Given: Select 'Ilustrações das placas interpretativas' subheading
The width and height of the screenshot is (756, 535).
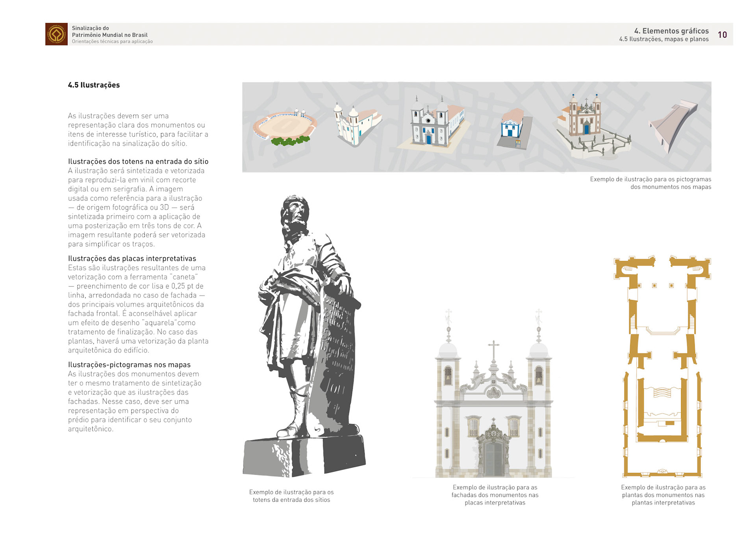Looking at the screenshot, I should click(x=132, y=258).
